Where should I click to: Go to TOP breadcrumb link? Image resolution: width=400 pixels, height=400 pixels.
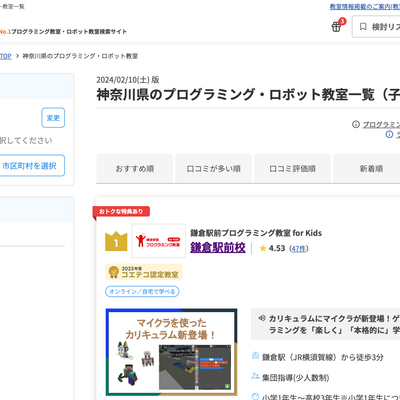coord(6,56)
